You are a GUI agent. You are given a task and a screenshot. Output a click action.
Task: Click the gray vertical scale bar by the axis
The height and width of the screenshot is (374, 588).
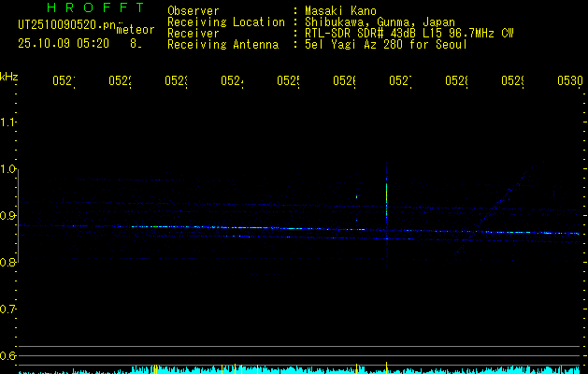[x=19, y=216]
